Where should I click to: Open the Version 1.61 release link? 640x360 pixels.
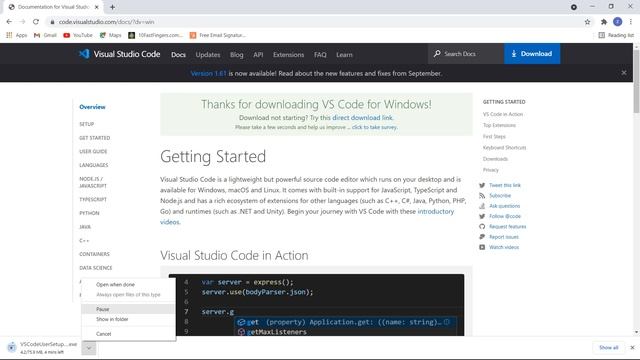[208, 73]
